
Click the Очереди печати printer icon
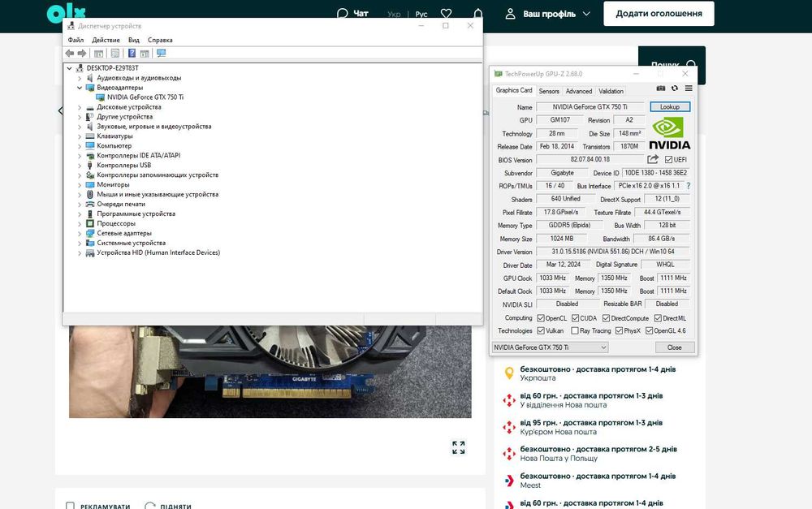(x=90, y=204)
